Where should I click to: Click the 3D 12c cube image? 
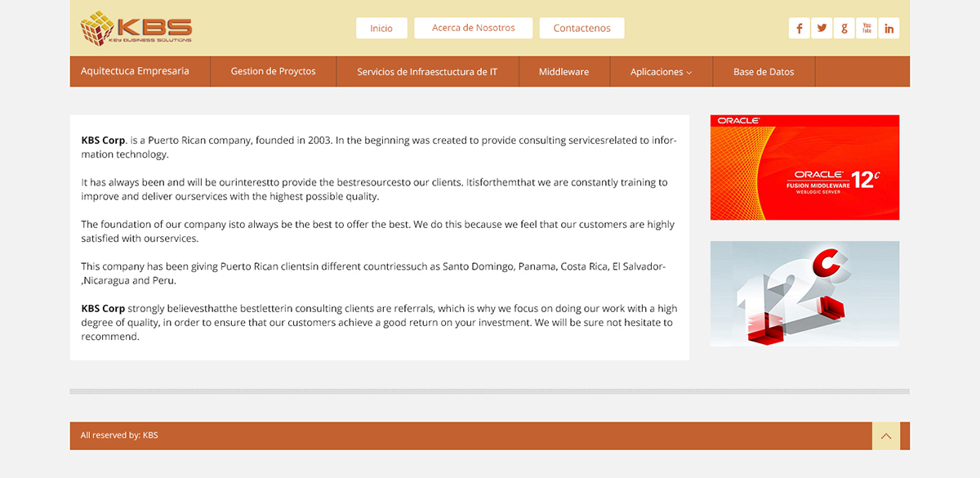coord(804,293)
